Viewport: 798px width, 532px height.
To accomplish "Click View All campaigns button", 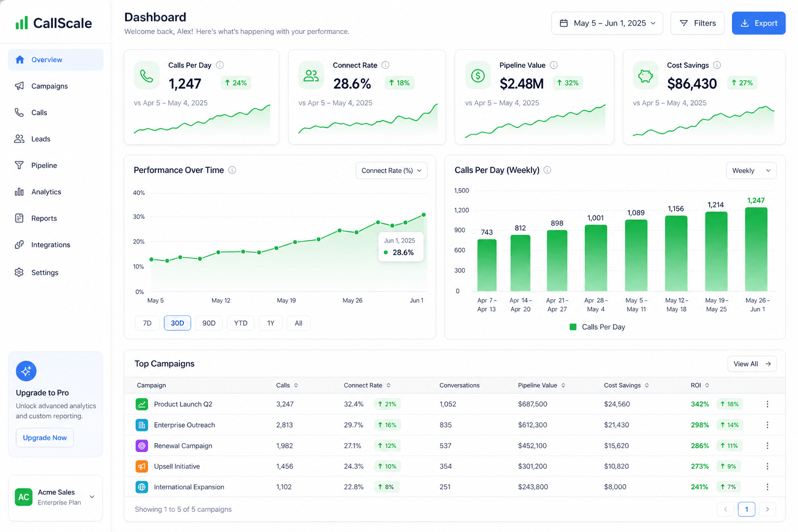I will 752,364.
